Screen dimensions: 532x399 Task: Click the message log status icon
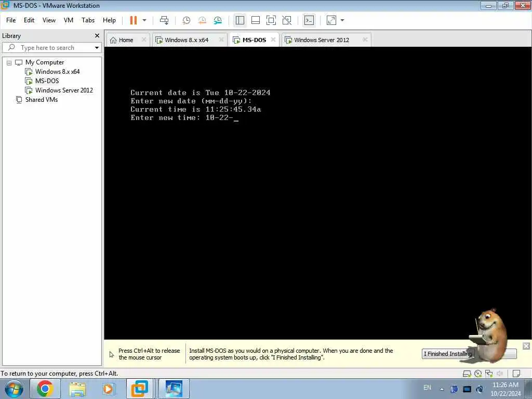pyautogui.click(x=516, y=374)
